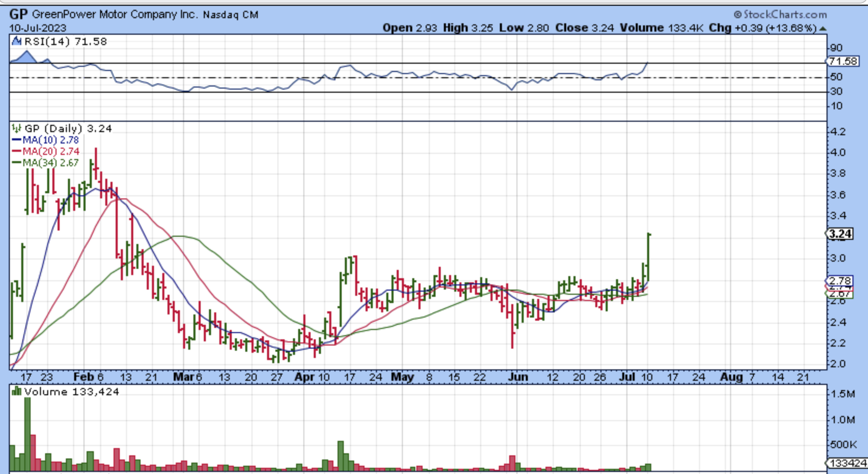This screenshot has width=868, height=474.
Task: Click the 3.24 last price tag
Action: (840, 234)
